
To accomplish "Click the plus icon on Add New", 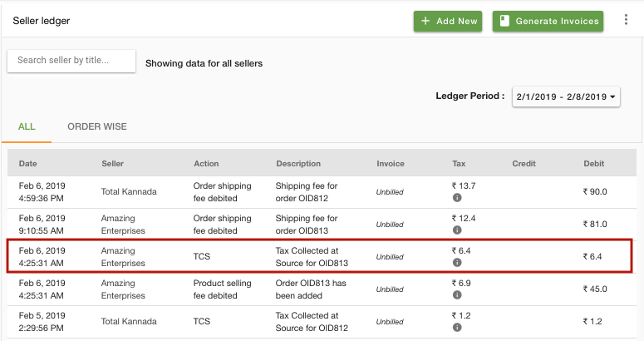I will pos(425,21).
